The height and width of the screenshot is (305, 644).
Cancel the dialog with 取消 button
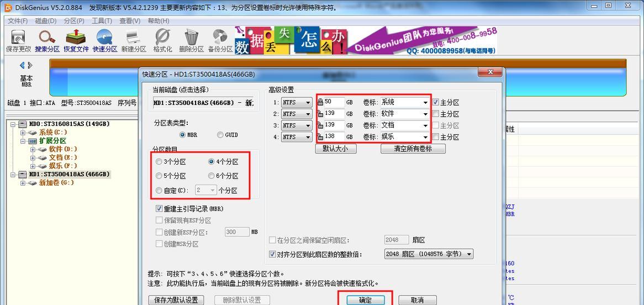(418, 300)
